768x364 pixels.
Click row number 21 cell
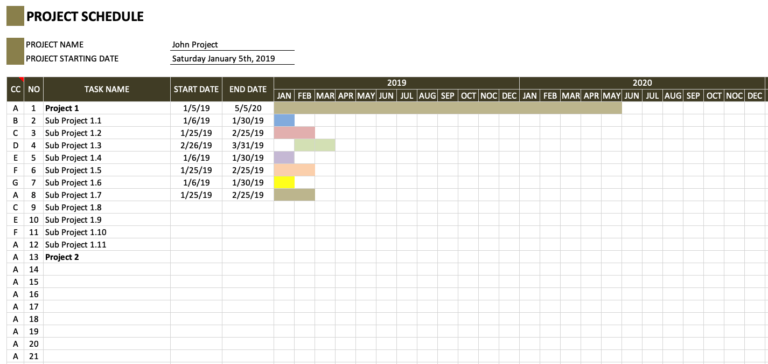point(34,356)
